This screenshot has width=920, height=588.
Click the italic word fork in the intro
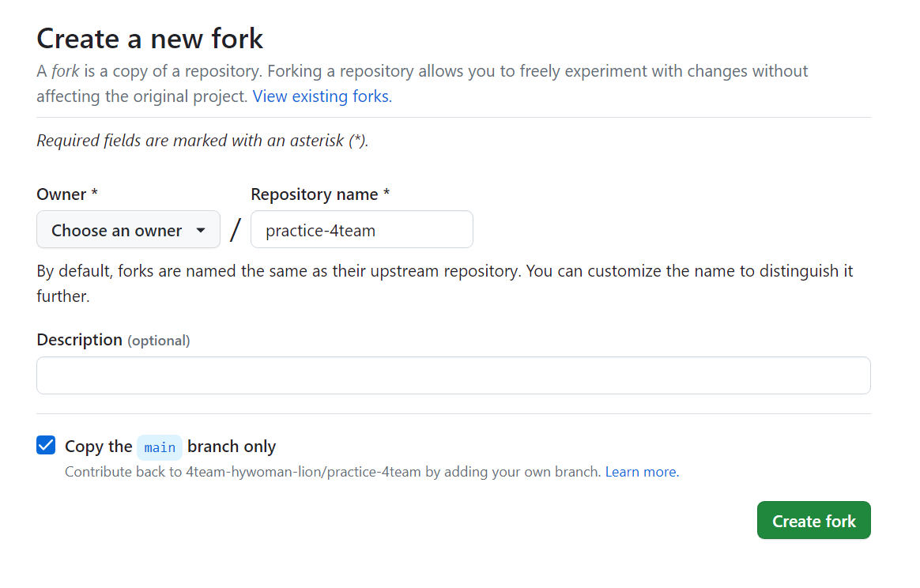click(x=65, y=71)
